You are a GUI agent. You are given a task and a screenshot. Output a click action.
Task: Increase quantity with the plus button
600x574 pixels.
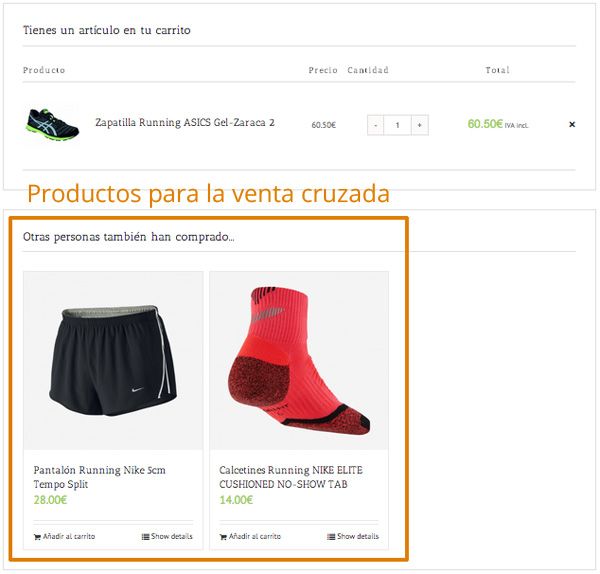coord(420,125)
